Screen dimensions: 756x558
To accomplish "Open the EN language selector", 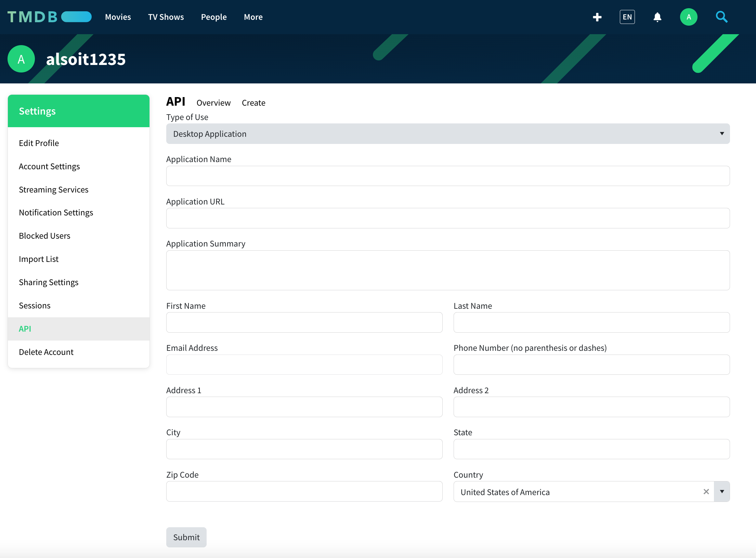I will click(627, 17).
